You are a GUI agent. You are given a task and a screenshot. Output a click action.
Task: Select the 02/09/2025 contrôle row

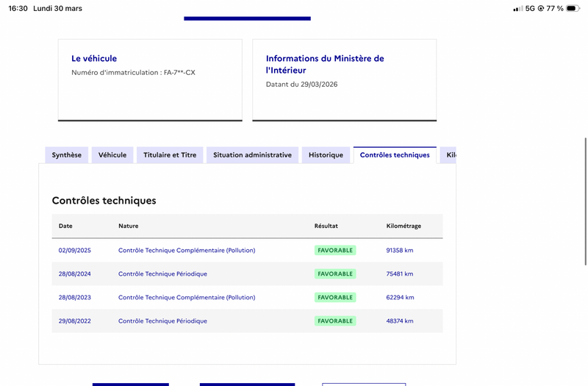(248, 250)
